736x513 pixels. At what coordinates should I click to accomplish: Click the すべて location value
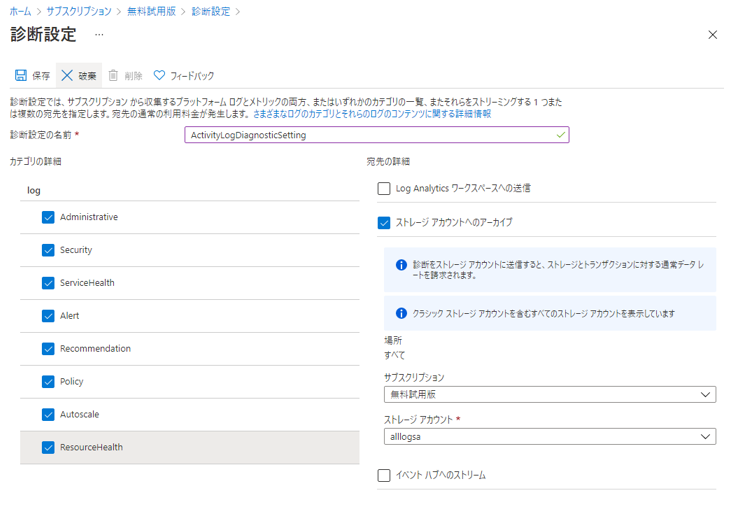point(394,355)
